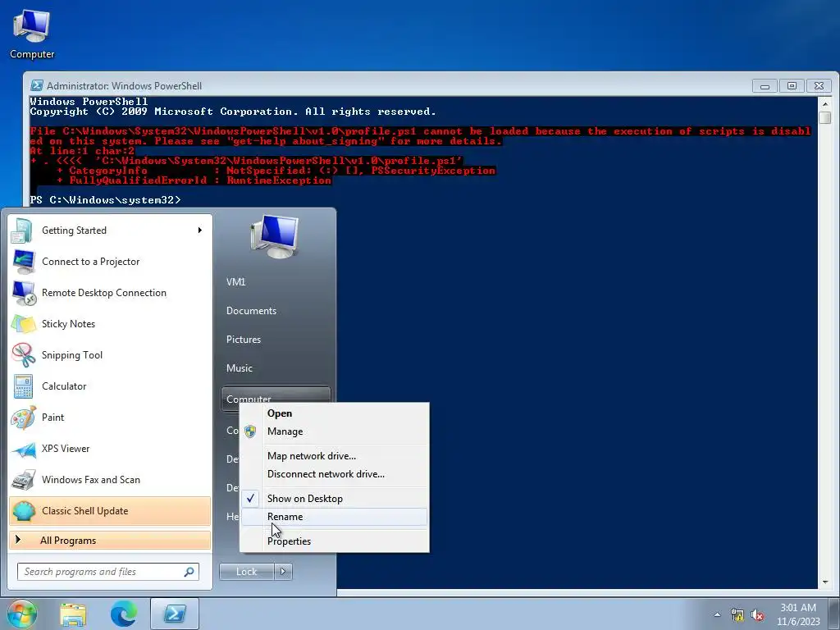The width and height of the screenshot is (840, 630).
Task: Click the Lock button
Action: (247, 572)
